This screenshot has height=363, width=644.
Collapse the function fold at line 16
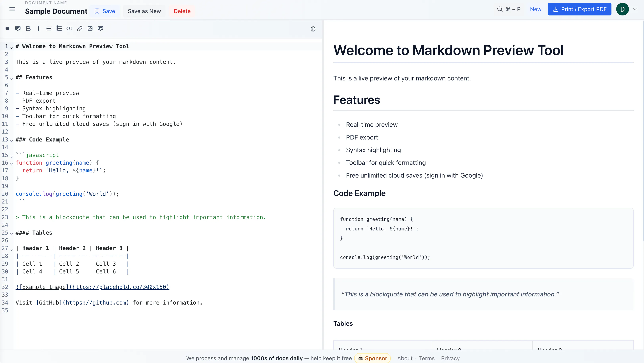click(x=12, y=164)
